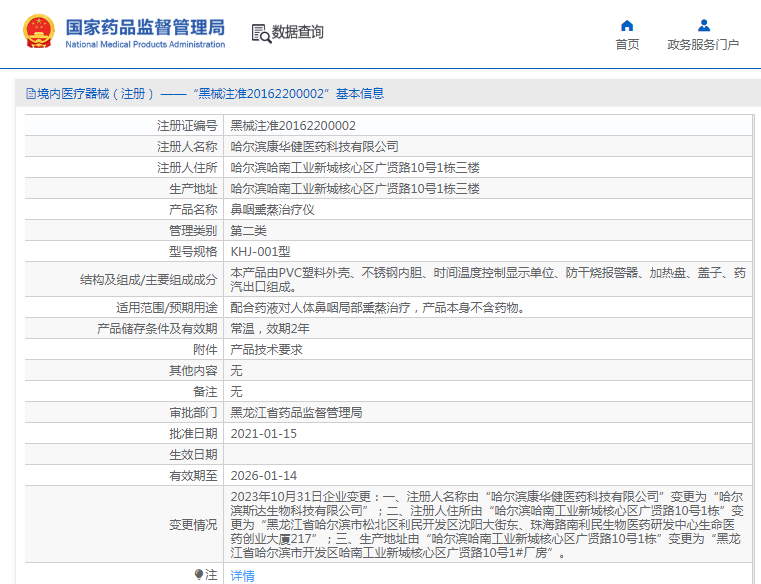
Task: Click the 产品储存条件及有效期 label
Action: click(x=157, y=329)
